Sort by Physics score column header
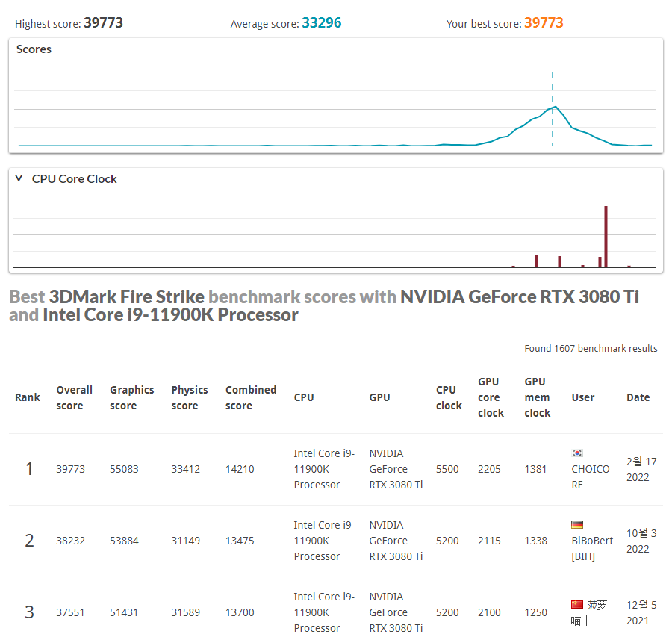The image size is (672, 643). coord(190,397)
